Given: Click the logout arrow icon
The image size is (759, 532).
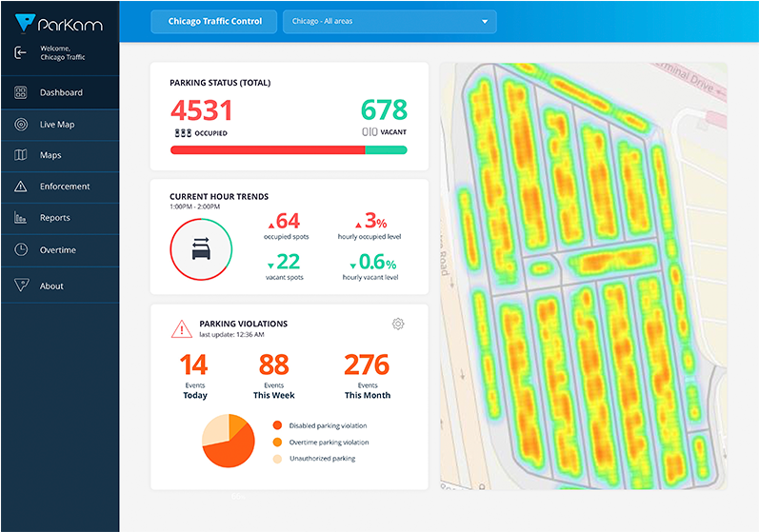Looking at the screenshot, I should (20, 52).
